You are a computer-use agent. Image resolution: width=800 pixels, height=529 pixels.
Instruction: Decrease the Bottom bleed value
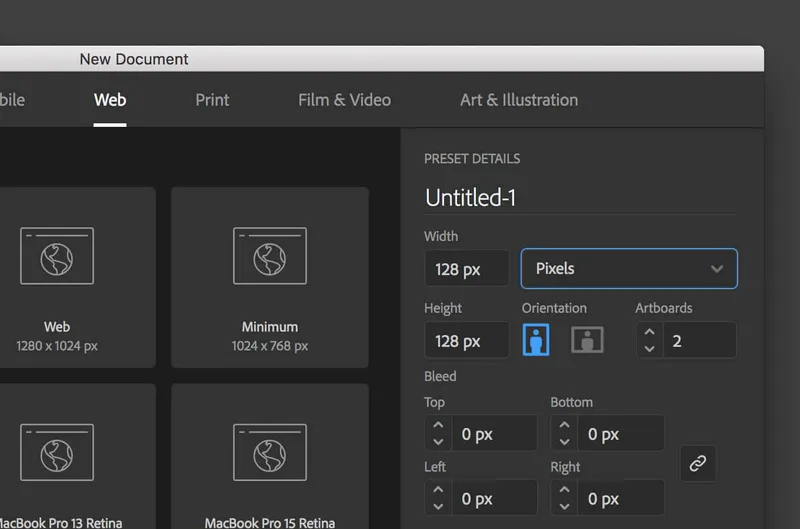tap(564, 442)
